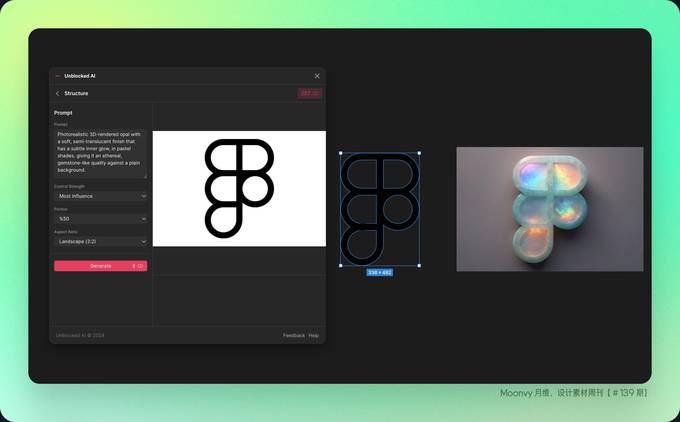Select the Figma logo preview in the plugin
Screen dimensions: 680x422
[x=239, y=189]
